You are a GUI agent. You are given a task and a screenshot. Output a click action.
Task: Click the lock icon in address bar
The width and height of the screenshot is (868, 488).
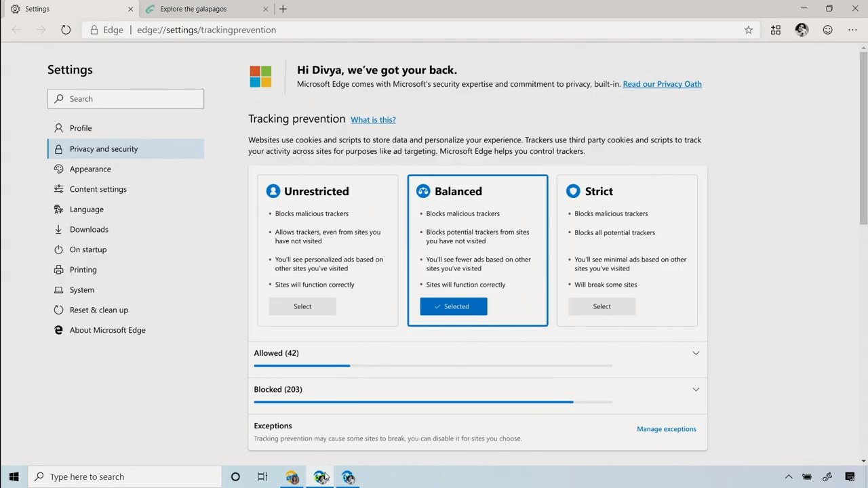coord(94,30)
